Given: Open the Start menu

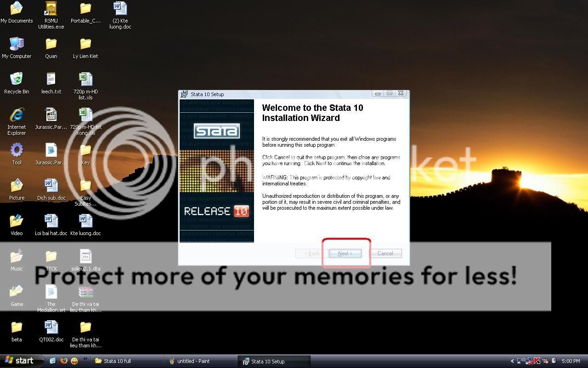Looking at the screenshot, I should (x=22, y=361).
